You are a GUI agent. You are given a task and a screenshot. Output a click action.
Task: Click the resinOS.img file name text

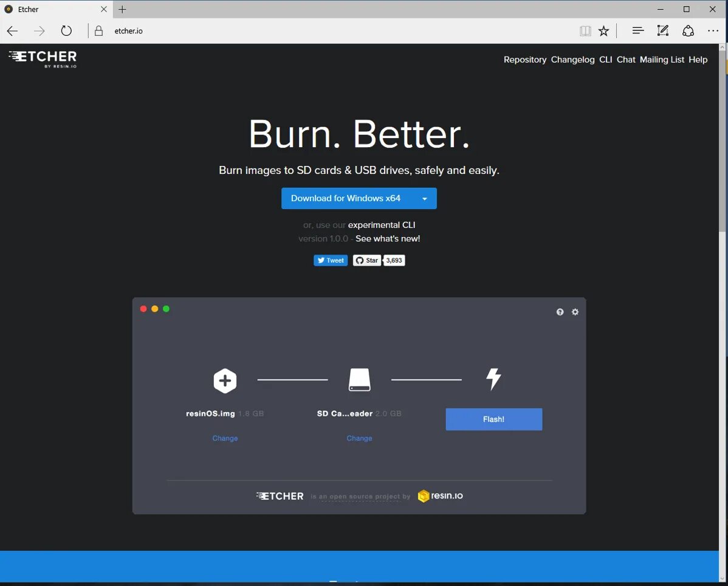(210, 414)
